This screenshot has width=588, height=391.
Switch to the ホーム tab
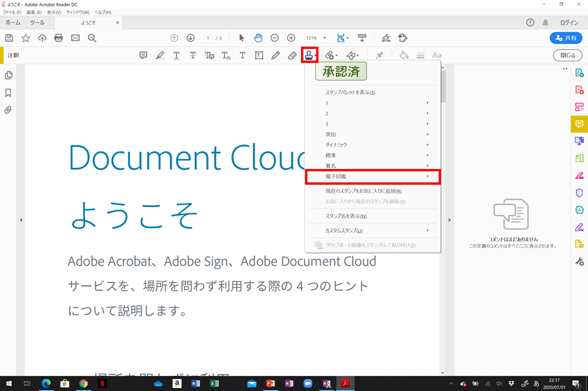point(13,23)
